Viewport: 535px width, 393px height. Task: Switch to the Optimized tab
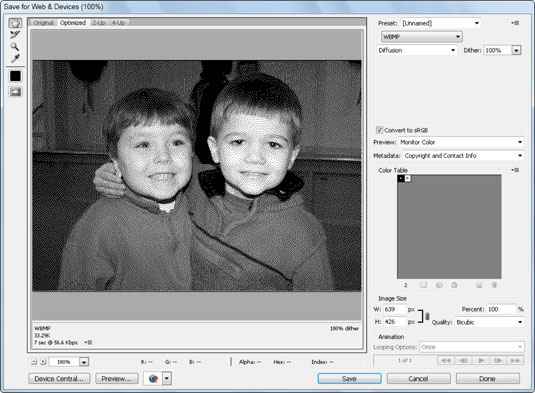[73, 23]
